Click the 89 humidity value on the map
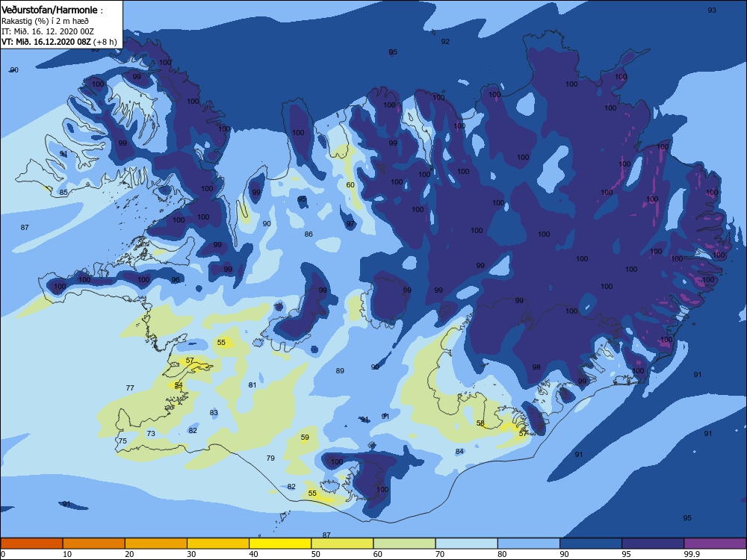Image resolution: width=747 pixels, height=560 pixels. [x=340, y=370]
